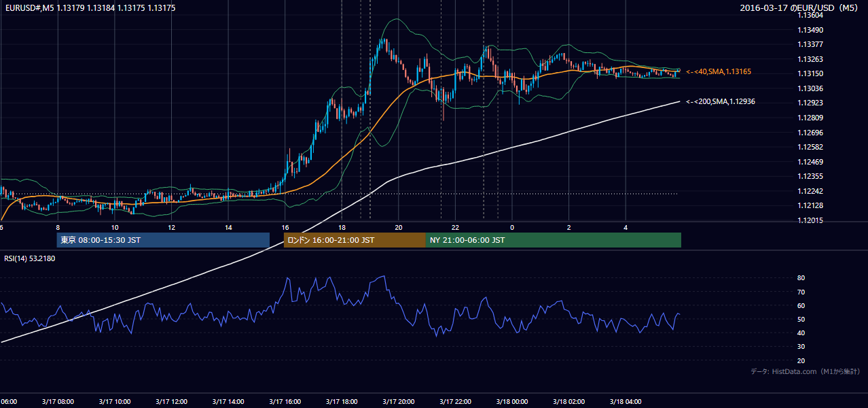
Task: Click price axis value 1.13490
Action: tap(810, 30)
